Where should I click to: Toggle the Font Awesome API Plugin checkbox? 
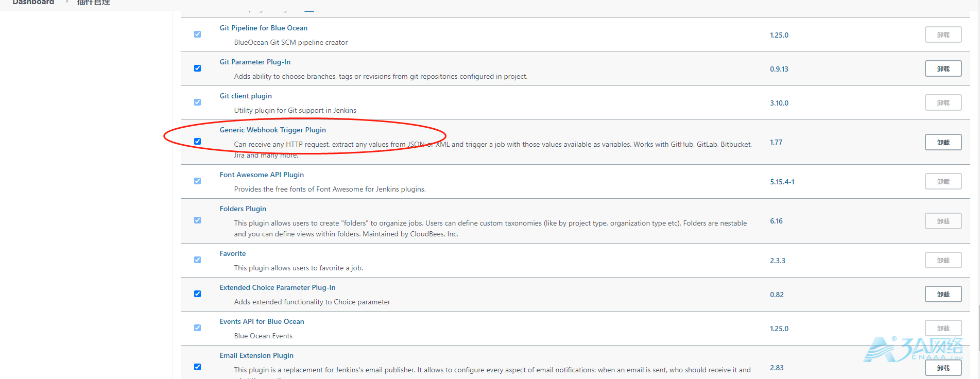tap(197, 181)
